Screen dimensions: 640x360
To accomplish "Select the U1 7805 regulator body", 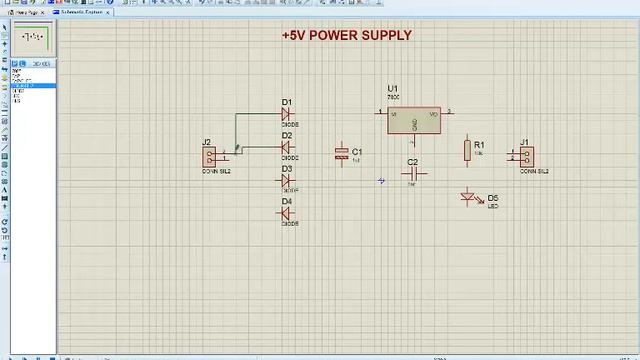I will 414,120.
